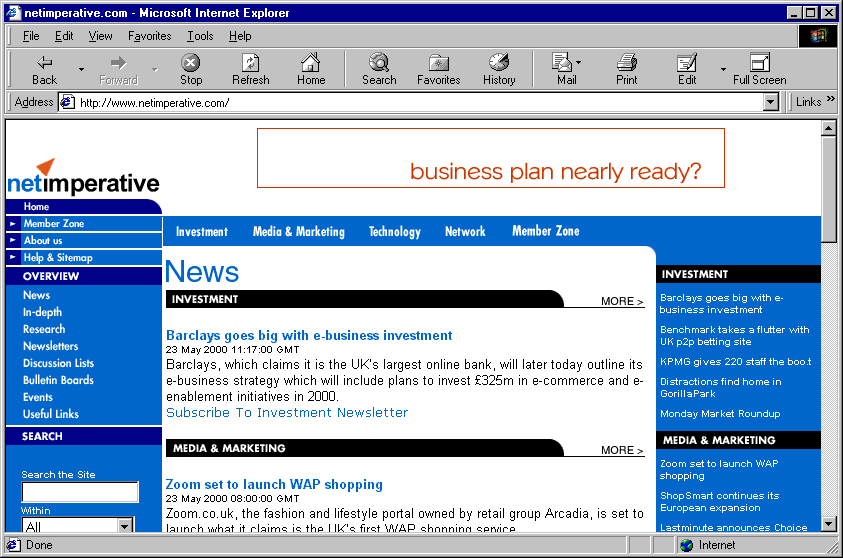Image resolution: width=843 pixels, height=558 pixels.
Task: Open the Help menu
Action: [240, 36]
